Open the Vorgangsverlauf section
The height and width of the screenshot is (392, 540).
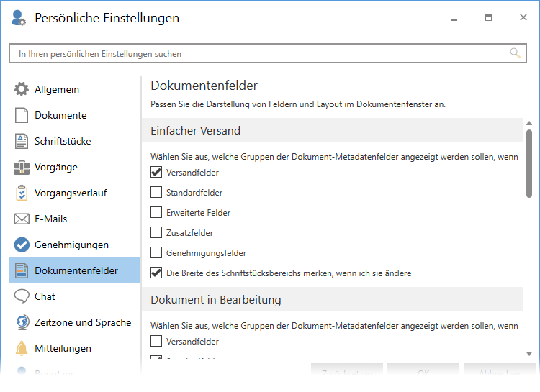74,193
